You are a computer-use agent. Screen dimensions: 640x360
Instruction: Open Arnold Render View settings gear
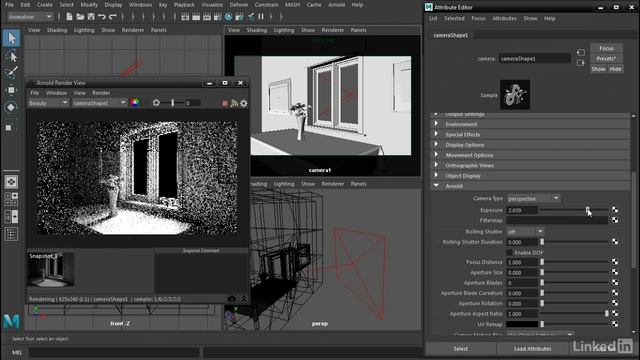(244, 104)
